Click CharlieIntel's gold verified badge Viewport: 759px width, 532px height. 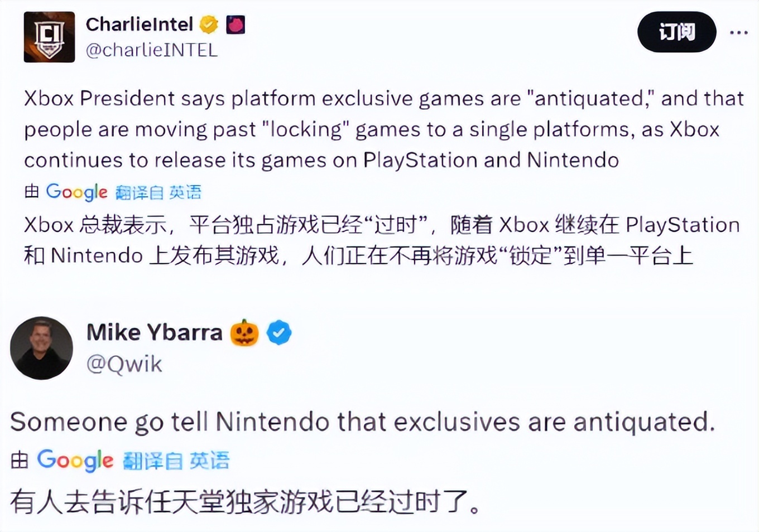[209, 25]
